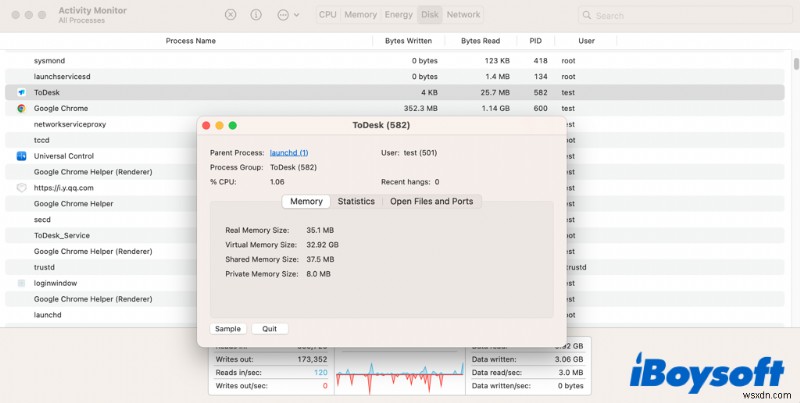Click the loginwindow icon

21,283
